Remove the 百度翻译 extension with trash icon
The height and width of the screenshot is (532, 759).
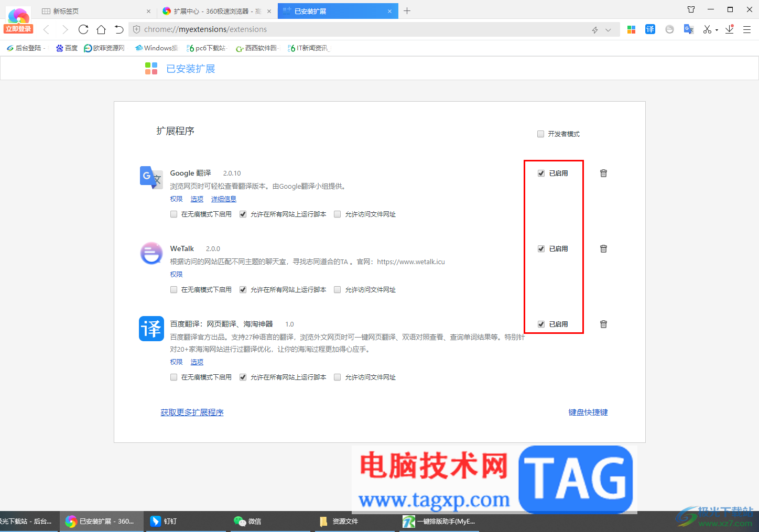click(603, 324)
